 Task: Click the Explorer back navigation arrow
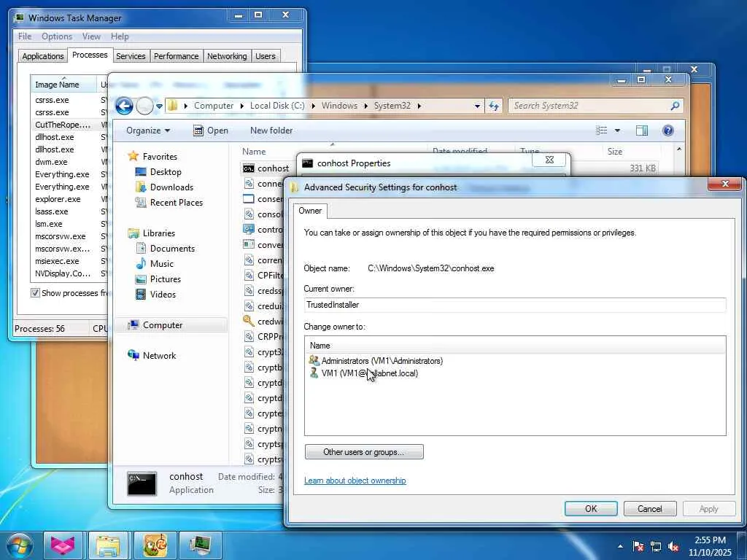coord(124,106)
